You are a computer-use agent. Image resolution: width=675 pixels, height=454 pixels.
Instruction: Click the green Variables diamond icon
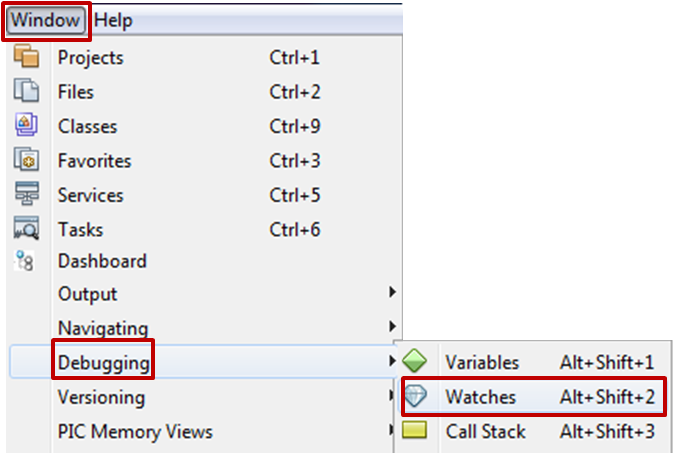point(415,362)
